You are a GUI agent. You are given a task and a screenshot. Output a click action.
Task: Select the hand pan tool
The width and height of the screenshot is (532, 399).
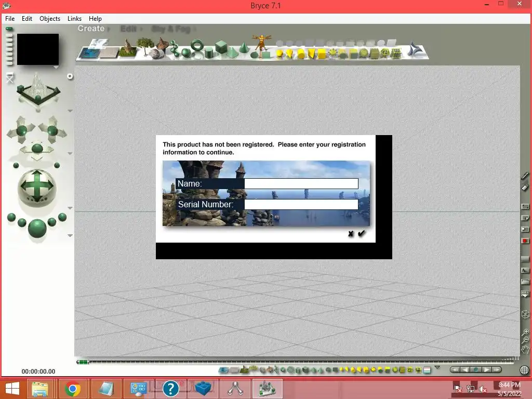point(525,349)
